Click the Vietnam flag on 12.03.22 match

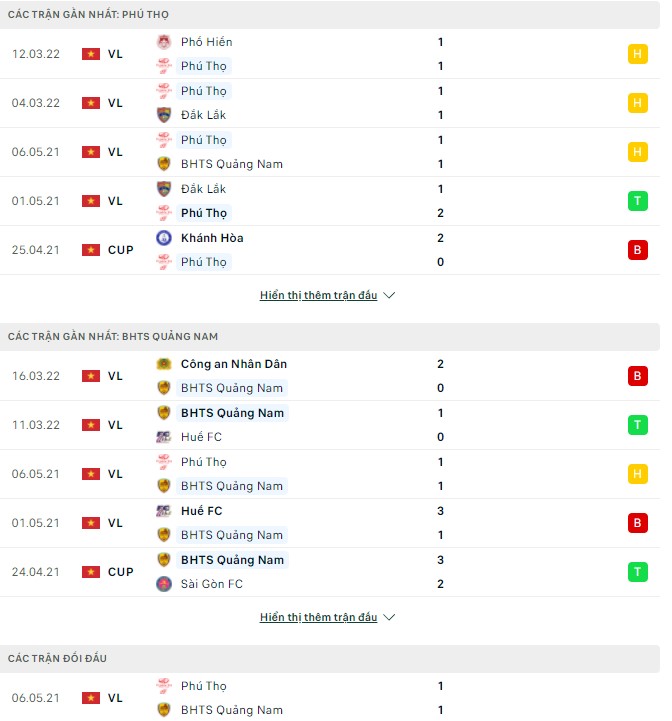(91, 54)
